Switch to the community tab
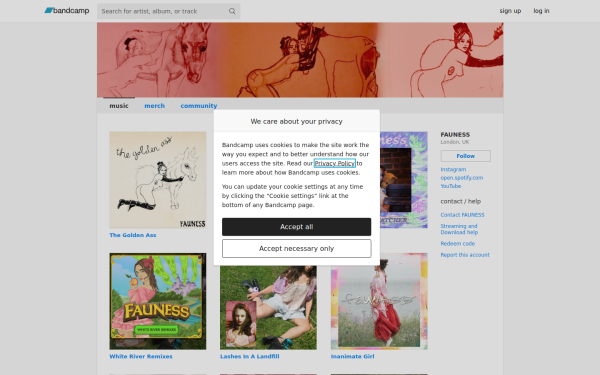The height and width of the screenshot is (375, 600). point(199,106)
